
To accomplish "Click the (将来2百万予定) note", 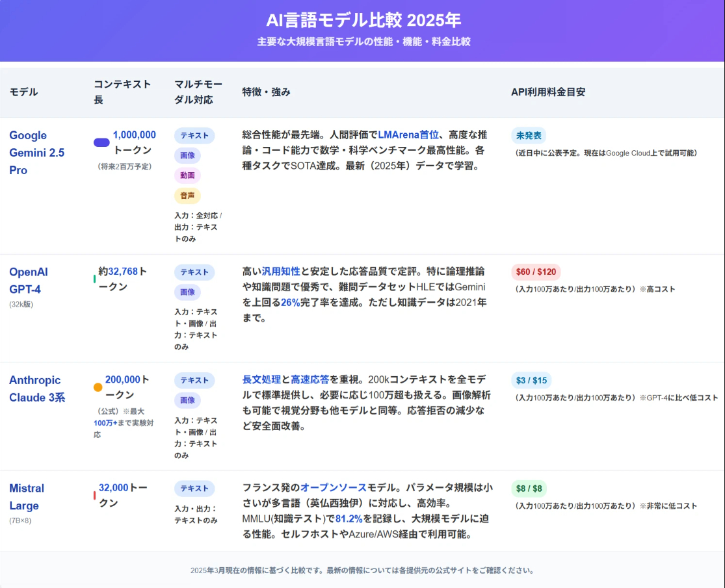I will (x=125, y=166).
